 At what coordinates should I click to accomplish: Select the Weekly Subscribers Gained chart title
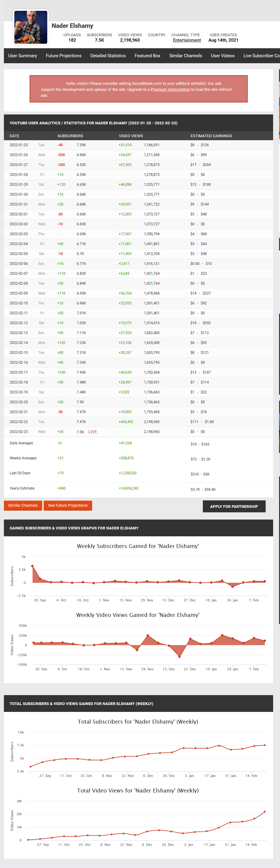138,546
